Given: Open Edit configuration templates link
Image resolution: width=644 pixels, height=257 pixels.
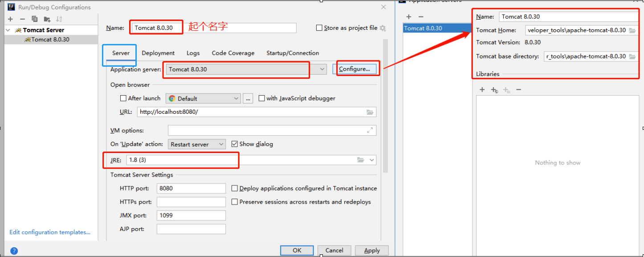Looking at the screenshot, I should click(50, 232).
